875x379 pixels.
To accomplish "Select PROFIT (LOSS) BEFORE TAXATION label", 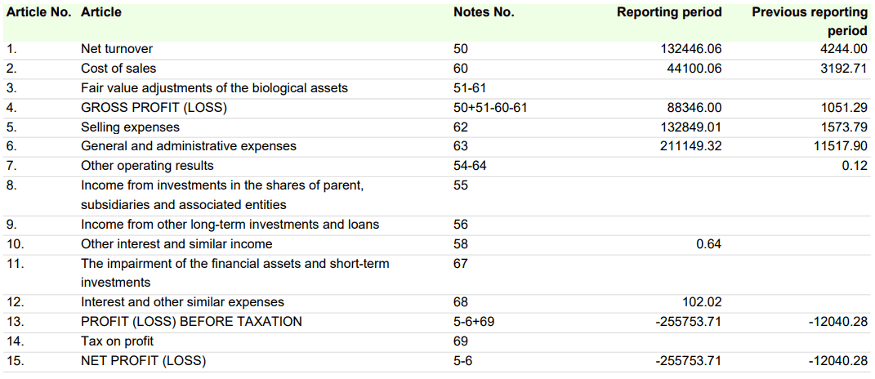I will tap(191, 322).
